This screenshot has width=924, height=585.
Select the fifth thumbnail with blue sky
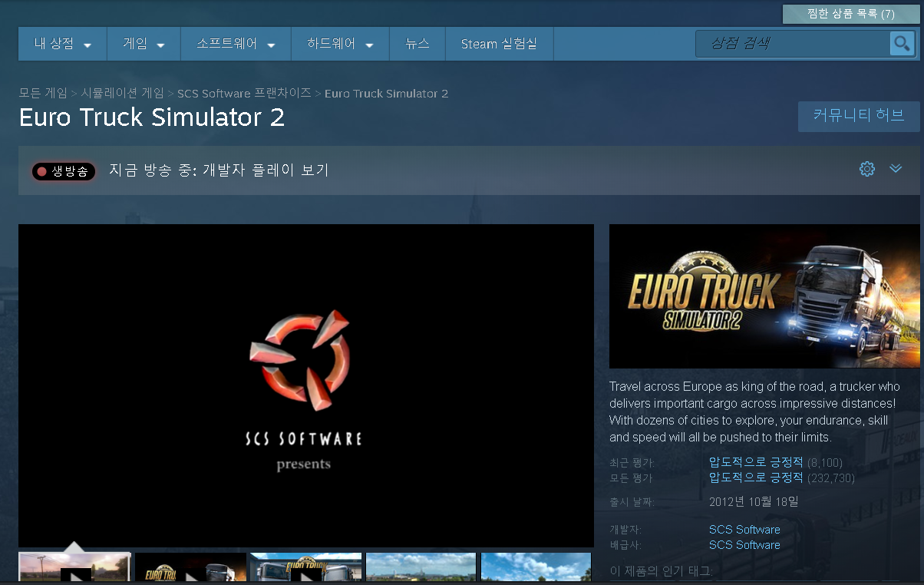tap(536, 567)
